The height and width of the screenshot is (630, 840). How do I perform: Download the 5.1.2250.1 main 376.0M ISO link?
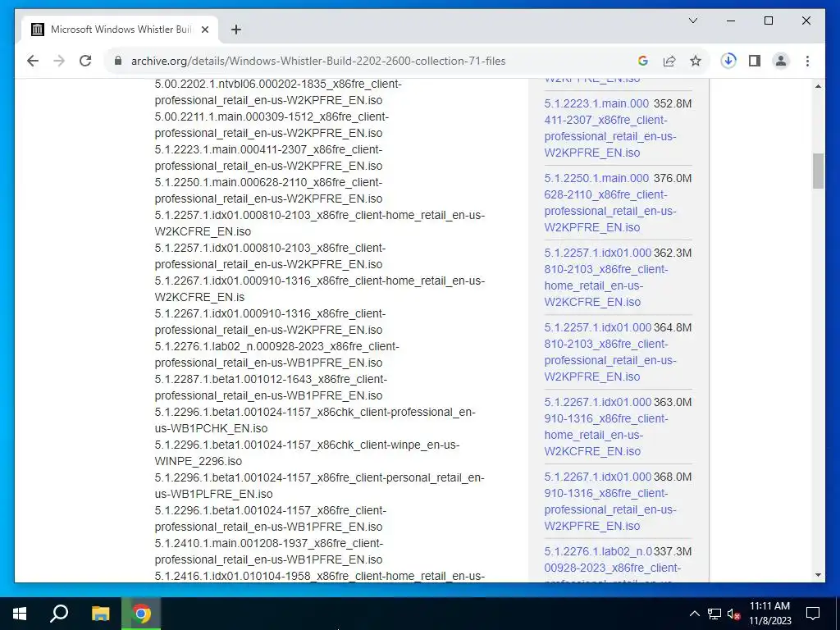(610, 203)
